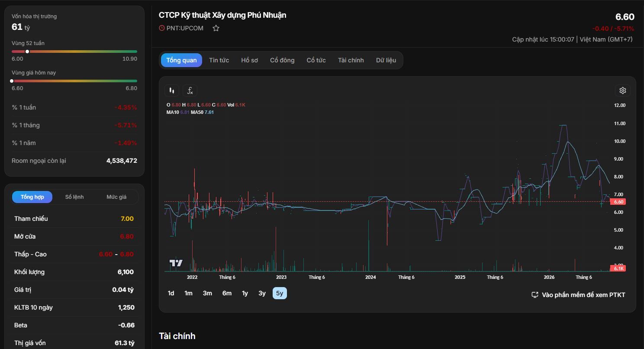Viewport: 644px width, 349px height.
Task: Click the 2024 label on chart time axis
Action: click(x=370, y=277)
